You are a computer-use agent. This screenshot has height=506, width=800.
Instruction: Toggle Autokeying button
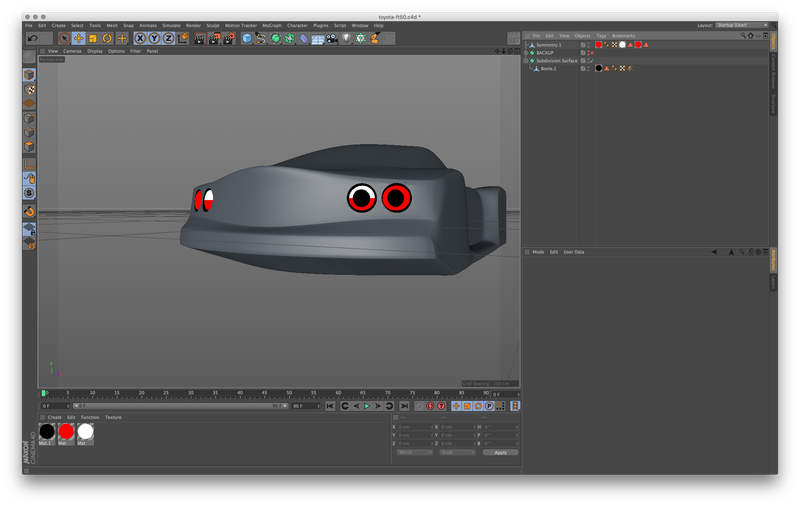430,406
